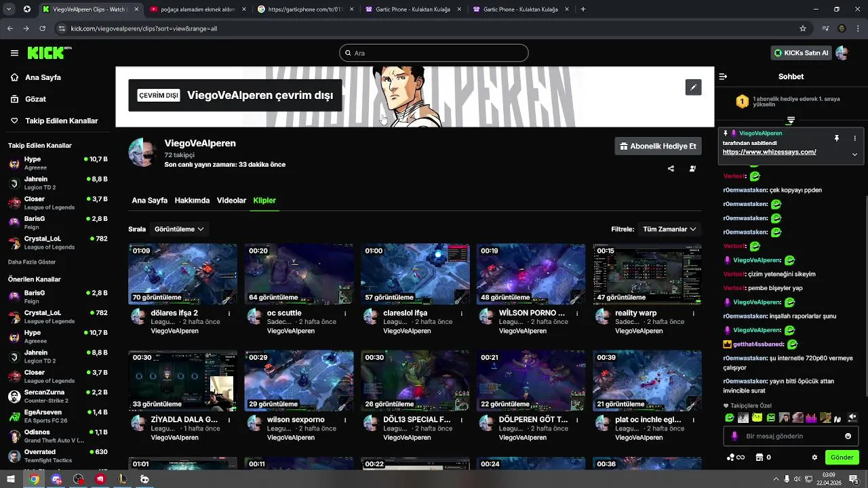Click the pencil edit icon on banner
Screen dimensions: 868x488
[x=693, y=87]
